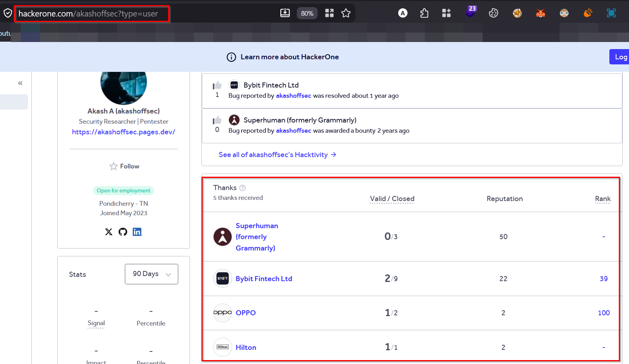The image size is (629, 364).
Task: Upvote the Bybit Fintech Ltd report
Action: coord(217,85)
